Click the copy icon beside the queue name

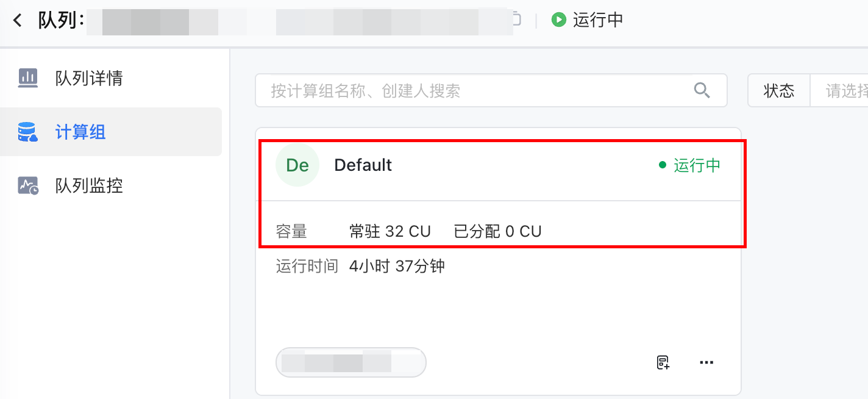pos(516,20)
